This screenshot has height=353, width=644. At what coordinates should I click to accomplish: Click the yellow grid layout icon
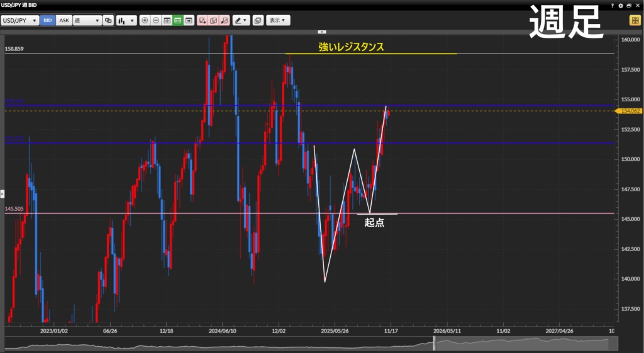click(634, 20)
